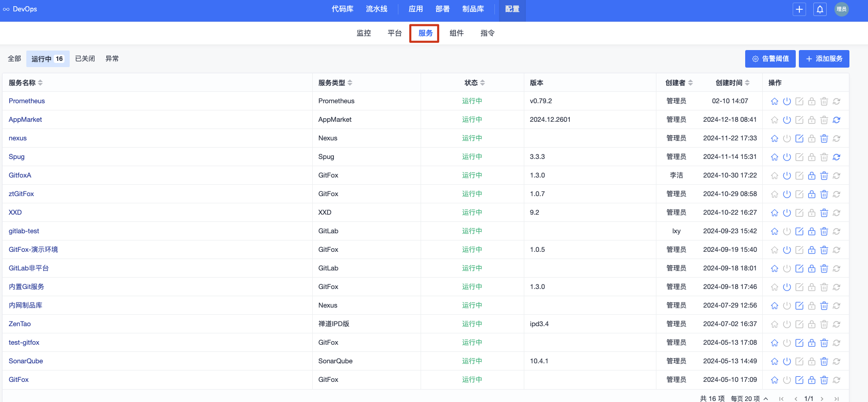Image resolution: width=868 pixels, height=402 pixels.
Task: Click the power icon in the SonarQube row
Action: click(x=787, y=361)
